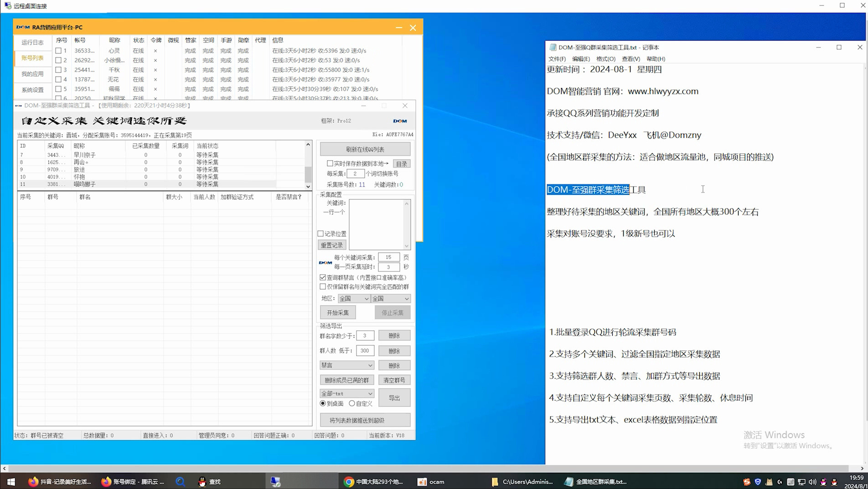Open the Notepad taskbar item 全国地区群采集.txt
The width and height of the screenshot is (868, 489).
595,482
